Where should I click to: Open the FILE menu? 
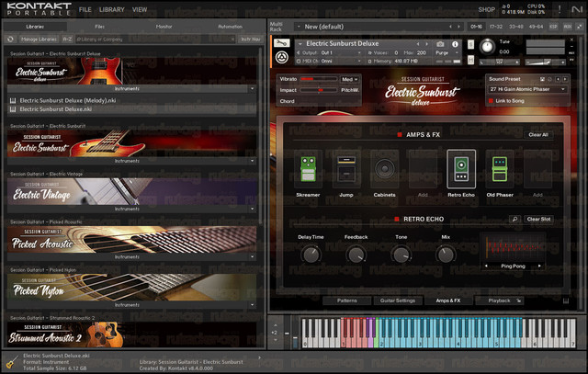85,10
